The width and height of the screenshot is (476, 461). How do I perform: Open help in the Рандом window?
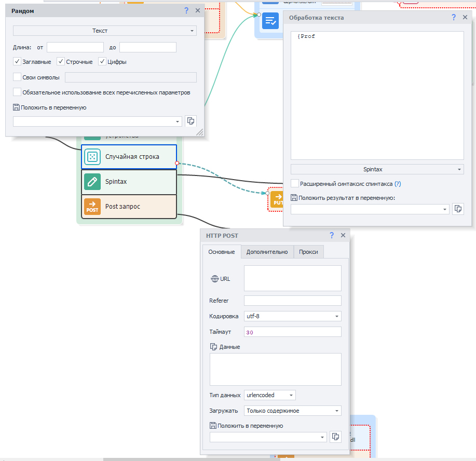pos(186,10)
